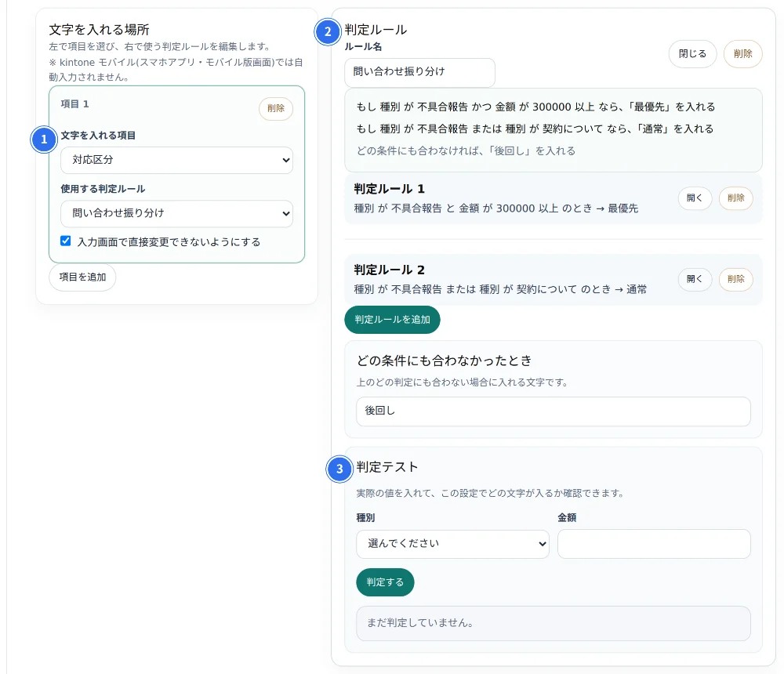This screenshot has height=674, width=784.
Task: Open the 種別 dropdown in 判定テスト
Action: (452, 543)
